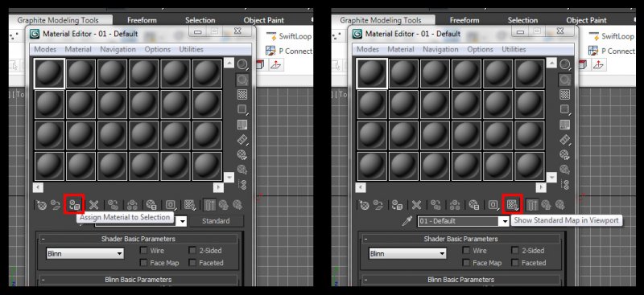The width and height of the screenshot is (644, 295).
Task: Click Show Standard Map in Viewport, right screenshot
Action: pos(512,205)
